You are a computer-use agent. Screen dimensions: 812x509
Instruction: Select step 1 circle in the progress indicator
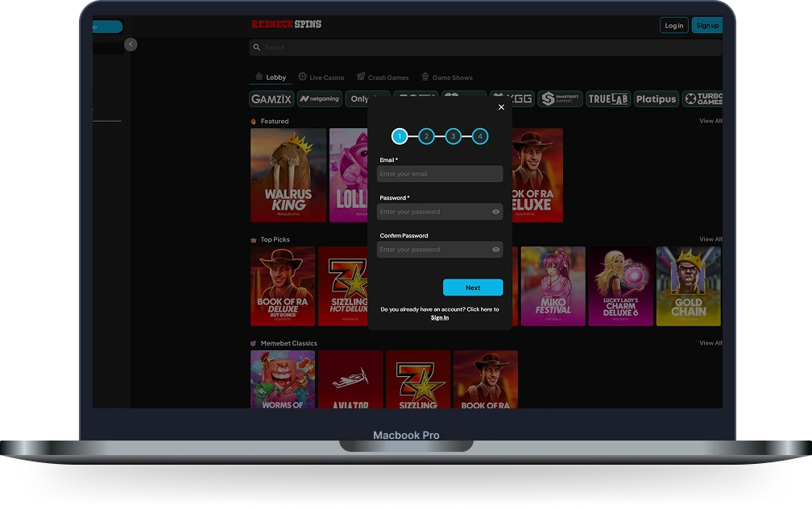400,136
